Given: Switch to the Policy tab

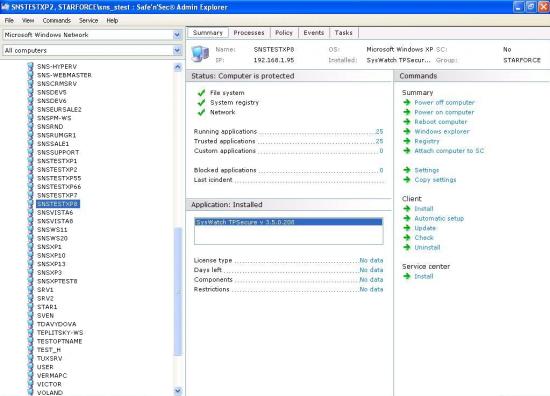Looking at the screenshot, I should 284,33.
